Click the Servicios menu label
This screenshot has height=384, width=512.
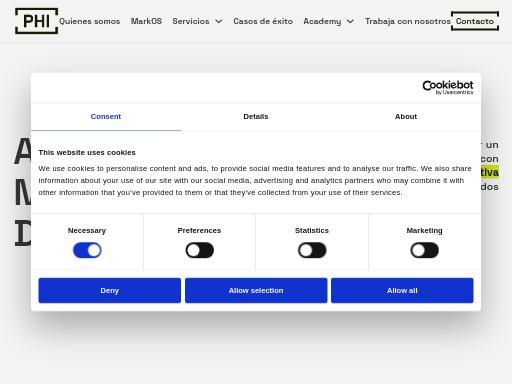[191, 21]
